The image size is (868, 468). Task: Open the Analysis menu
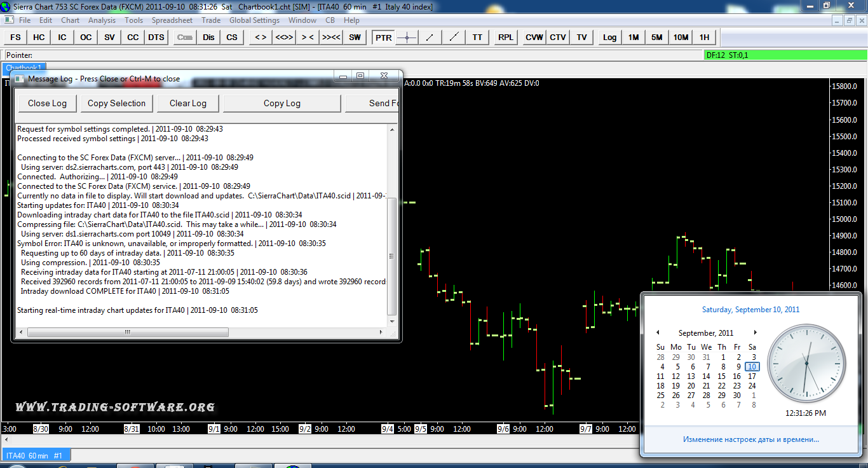click(x=102, y=20)
